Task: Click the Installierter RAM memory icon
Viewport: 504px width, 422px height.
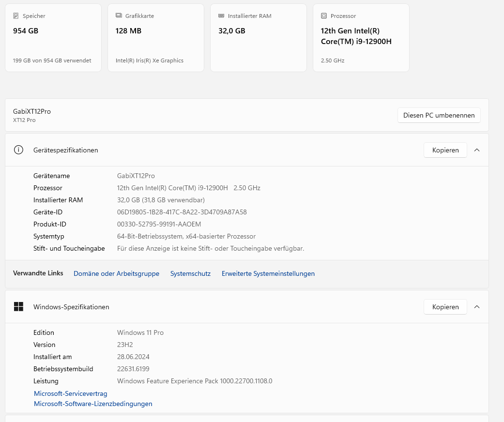Action: (x=221, y=16)
